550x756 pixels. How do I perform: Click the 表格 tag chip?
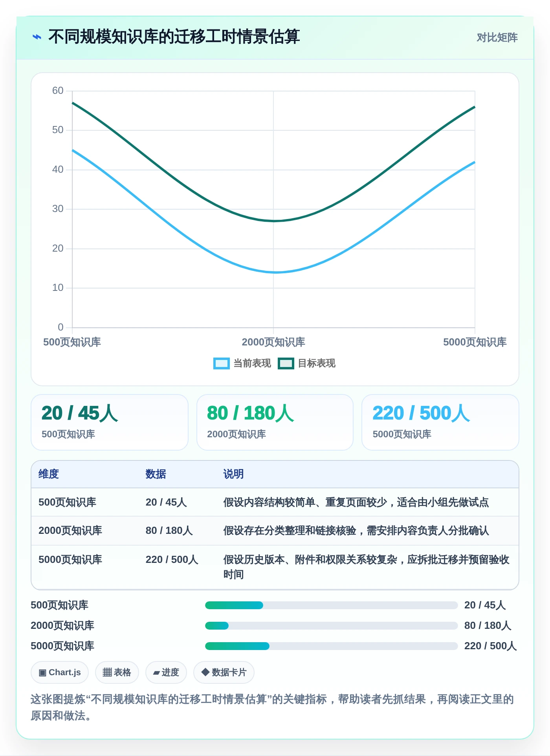tap(117, 672)
